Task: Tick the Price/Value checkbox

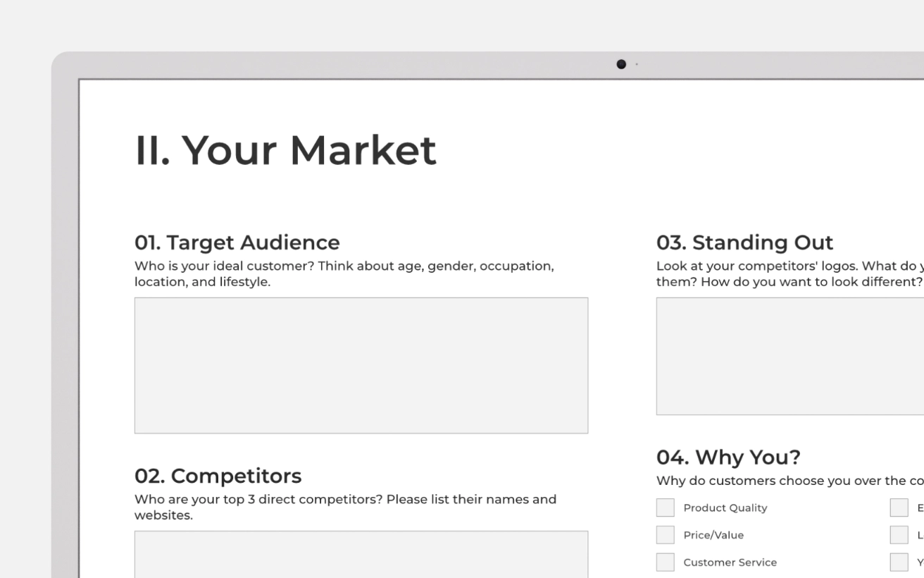Action: pos(665,535)
